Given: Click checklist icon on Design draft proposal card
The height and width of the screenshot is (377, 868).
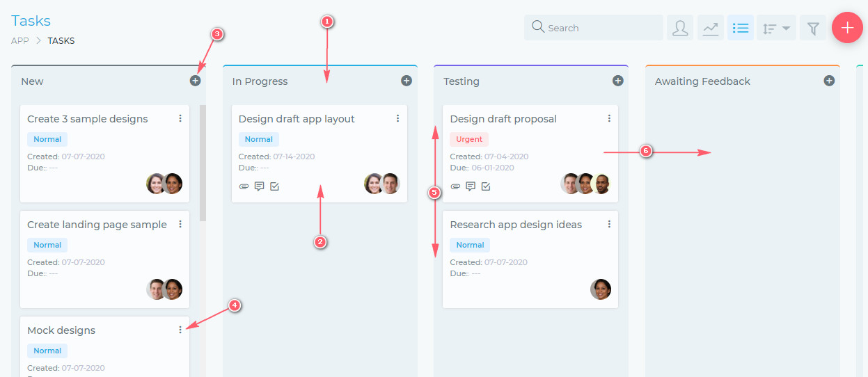Looking at the screenshot, I should pyautogui.click(x=486, y=186).
